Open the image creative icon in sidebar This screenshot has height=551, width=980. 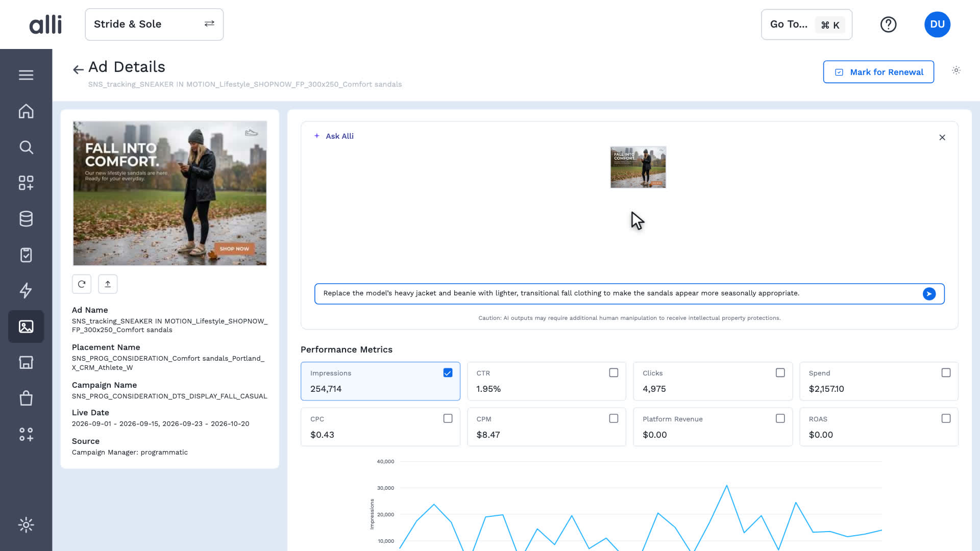(26, 327)
